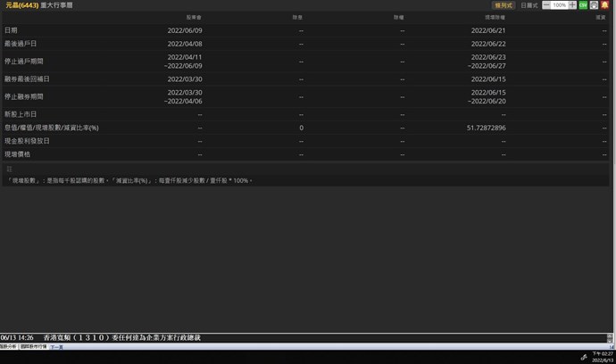Click the print icon beside CSV
This screenshot has height=364, width=616.
click(594, 5)
